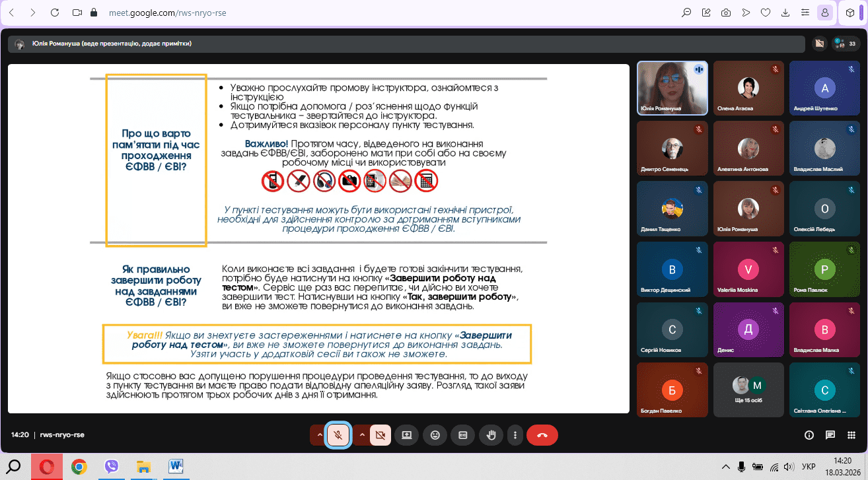
Task: Open browser downloads icon in toolbar
Action: pyautogui.click(x=785, y=13)
